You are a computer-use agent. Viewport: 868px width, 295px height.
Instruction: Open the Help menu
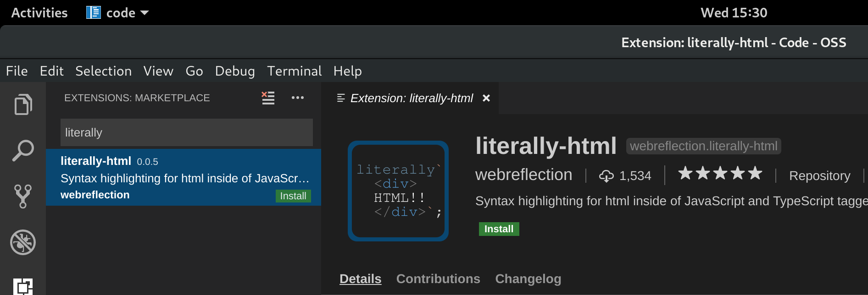[348, 71]
